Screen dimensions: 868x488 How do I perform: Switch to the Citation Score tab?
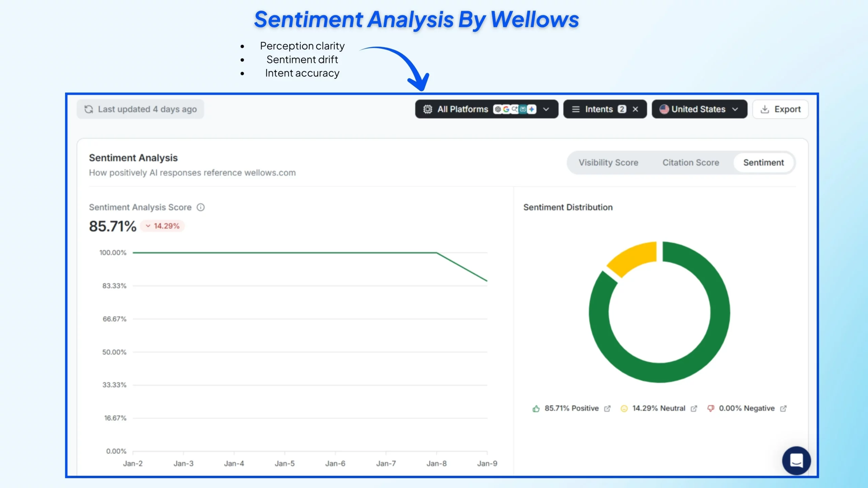(x=691, y=163)
